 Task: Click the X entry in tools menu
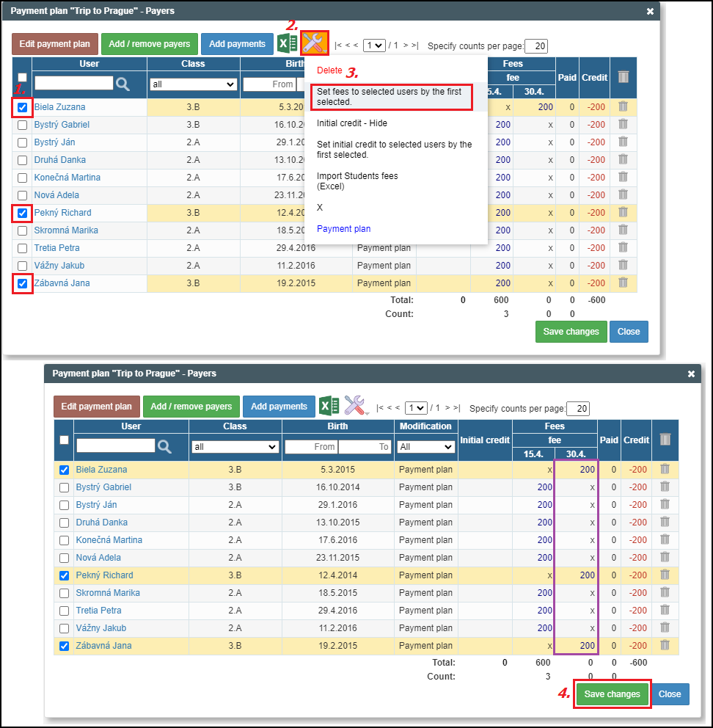point(319,208)
